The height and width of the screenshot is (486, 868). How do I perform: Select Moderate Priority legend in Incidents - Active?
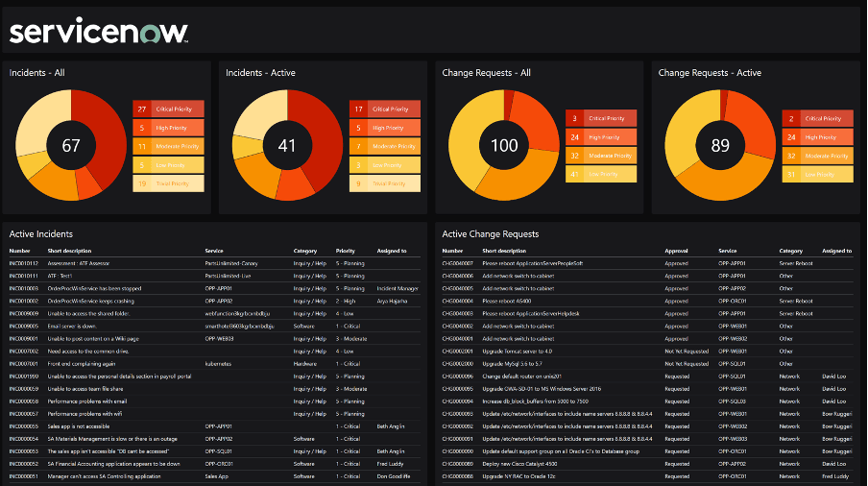[x=385, y=146]
